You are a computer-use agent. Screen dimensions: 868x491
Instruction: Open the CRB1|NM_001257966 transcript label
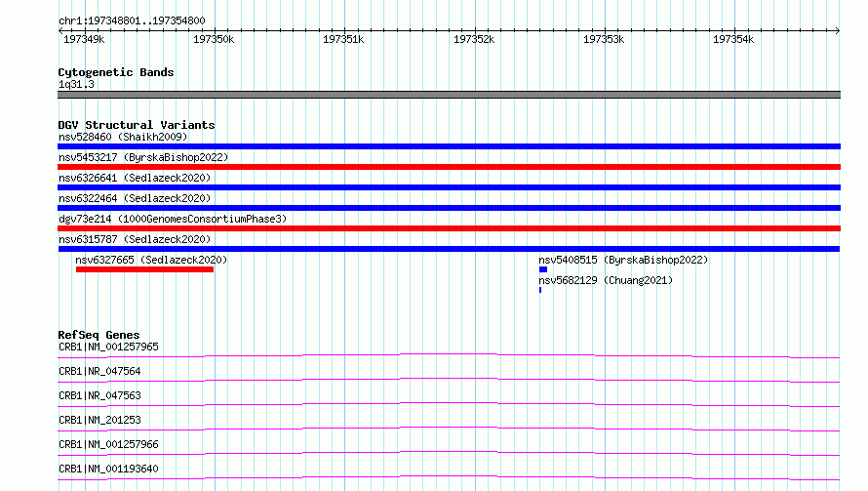pyautogui.click(x=108, y=444)
